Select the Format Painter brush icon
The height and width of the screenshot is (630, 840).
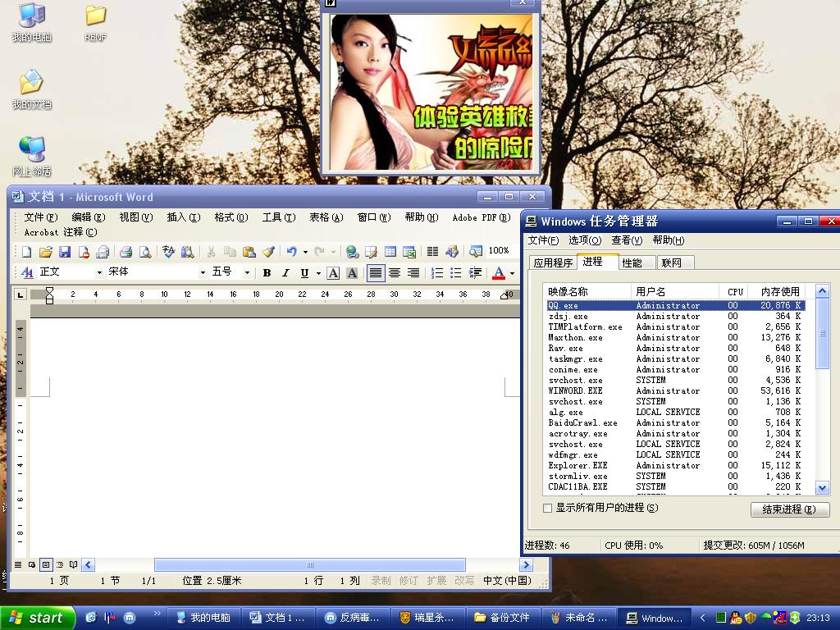(x=268, y=252)
